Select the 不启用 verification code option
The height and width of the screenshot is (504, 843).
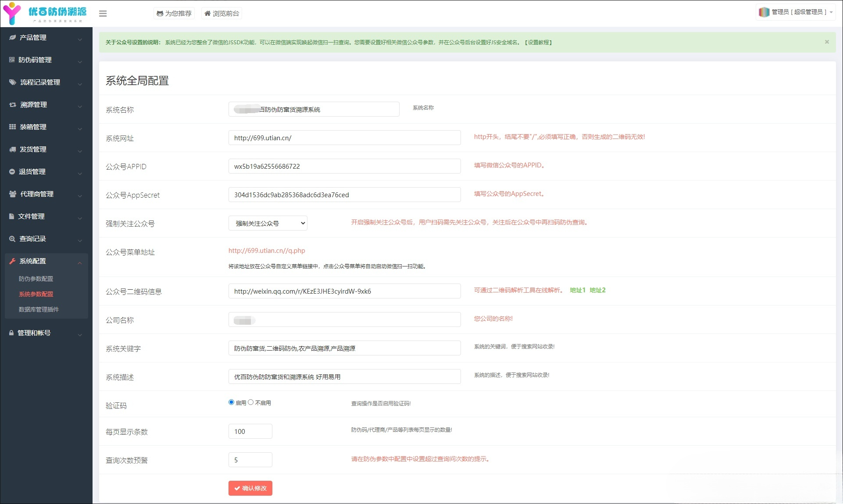tap(251, 402)
